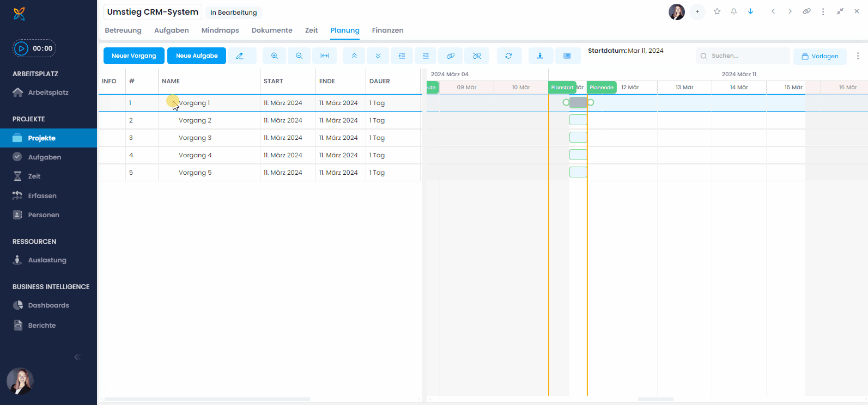Image resolution: width=868 pixels, height=405 pixels.
Task: Mark project as favorite with star
Action: pos(717,11)
